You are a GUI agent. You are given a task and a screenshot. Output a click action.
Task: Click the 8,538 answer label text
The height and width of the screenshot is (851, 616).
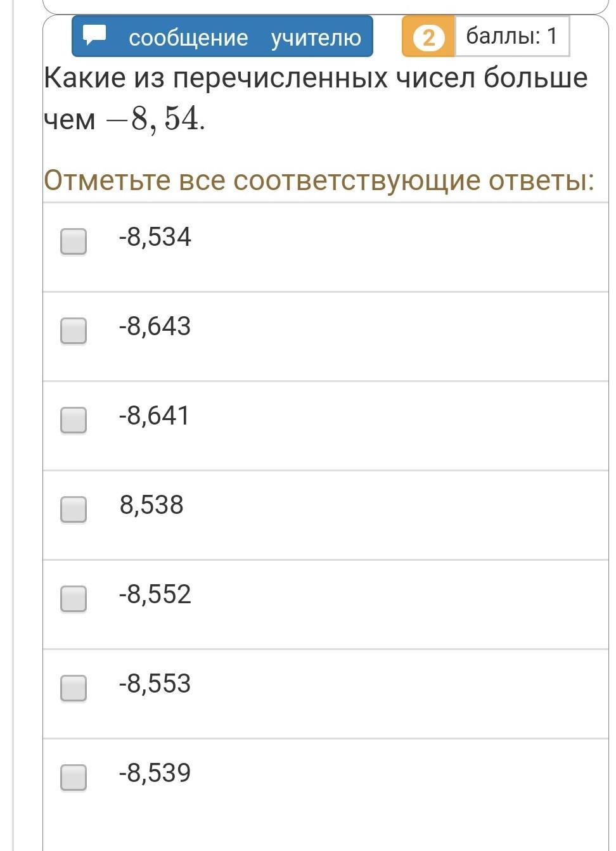tap(151, 505)
